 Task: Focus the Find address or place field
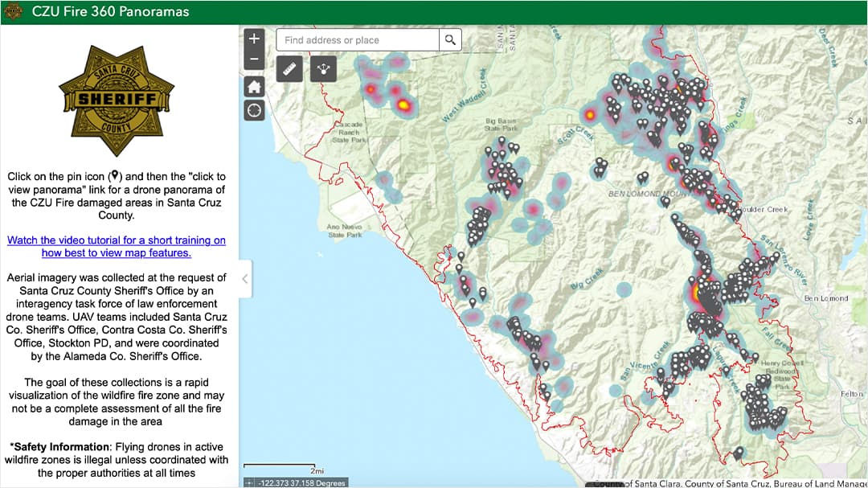tap(358, 40)
